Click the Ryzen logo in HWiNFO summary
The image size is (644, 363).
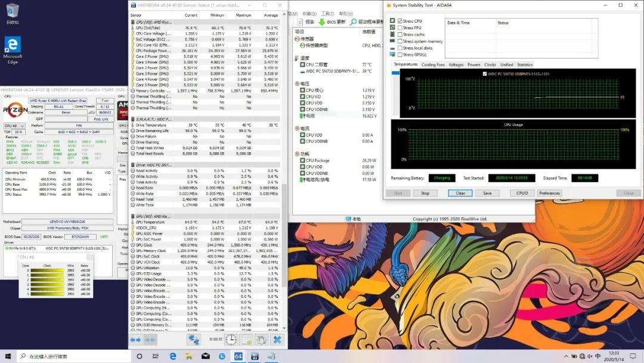pos(15,110)
